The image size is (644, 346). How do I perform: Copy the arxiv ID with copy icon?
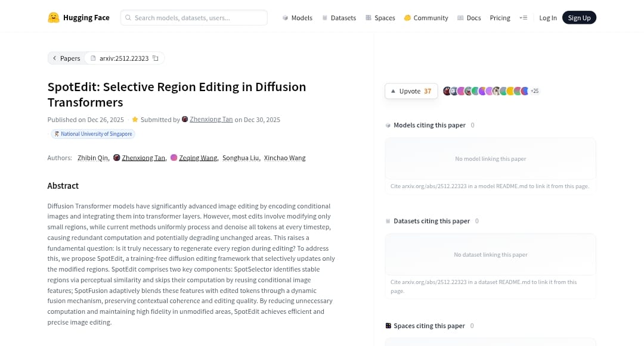[x=156, y=58]
